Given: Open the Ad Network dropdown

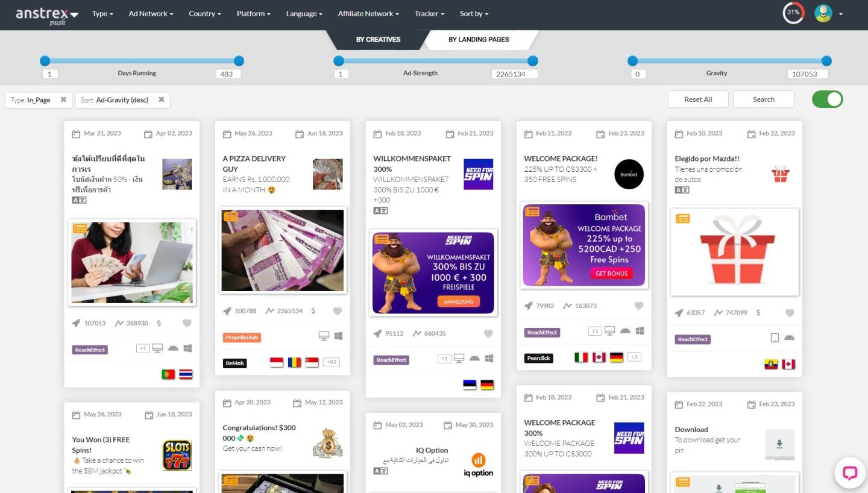Looking at the screenshot, I should point(151,13).
